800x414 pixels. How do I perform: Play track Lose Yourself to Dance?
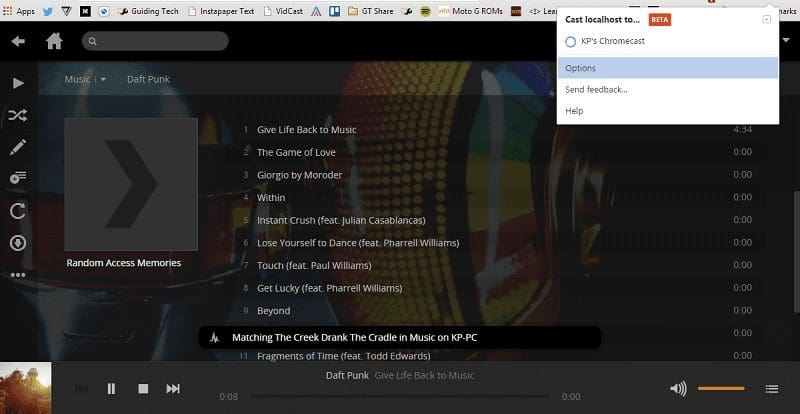358,242
